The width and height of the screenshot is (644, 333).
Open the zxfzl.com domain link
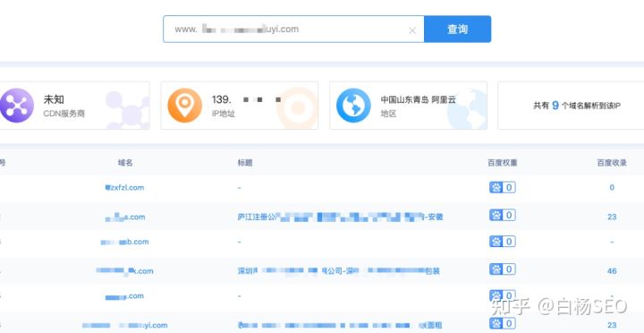click(124, 187)
